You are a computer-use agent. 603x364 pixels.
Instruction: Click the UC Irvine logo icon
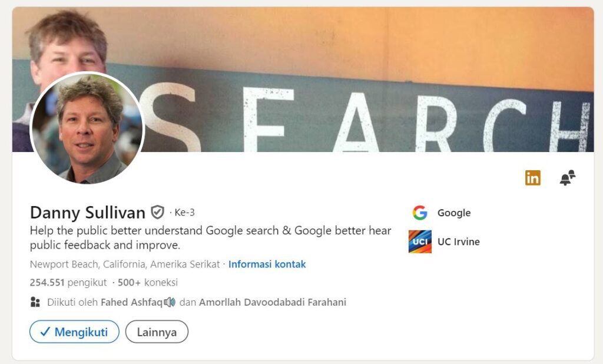420,241
